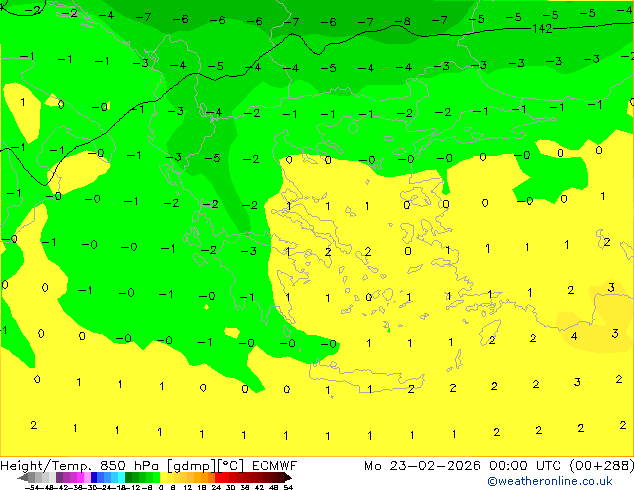Pick the dark blue legend swatch above -30

pyautogui.click(x=94, y=477)
